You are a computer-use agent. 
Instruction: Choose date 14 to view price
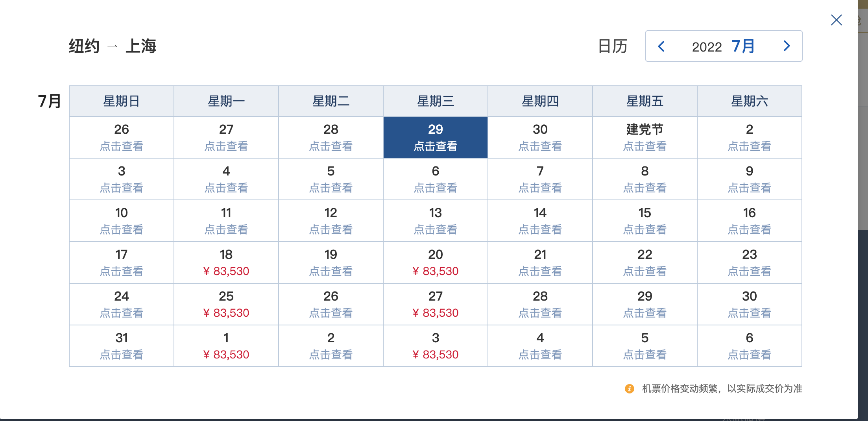[x=540, y=221]
